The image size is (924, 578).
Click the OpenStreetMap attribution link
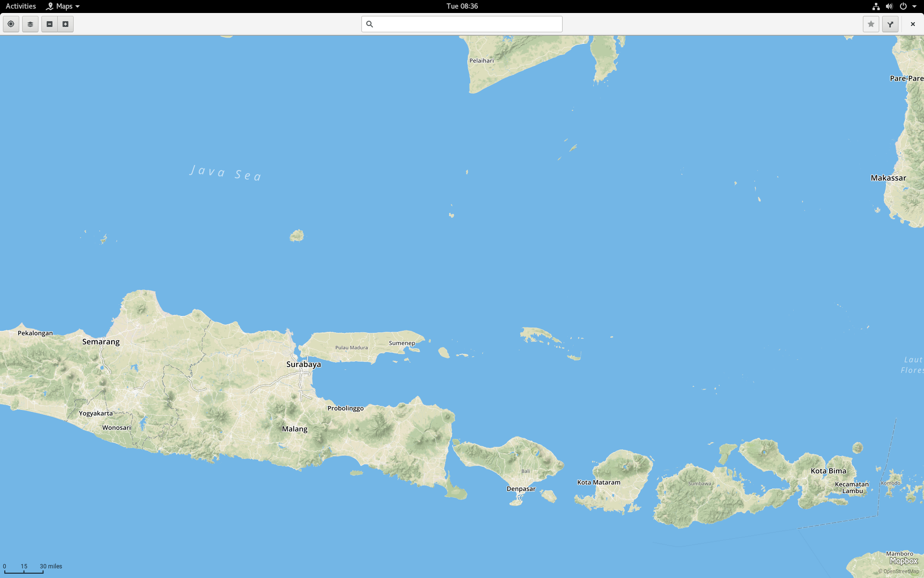pyautogui.click(x=900, y=572)
